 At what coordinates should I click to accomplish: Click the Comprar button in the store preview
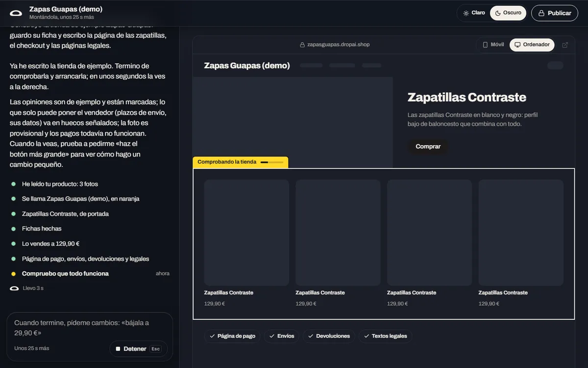pyautogui.click(x=428, y=146)
